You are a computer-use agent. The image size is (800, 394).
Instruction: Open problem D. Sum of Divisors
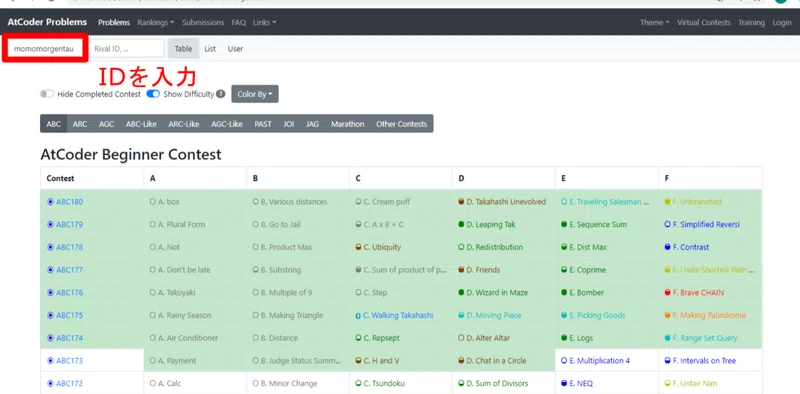point(497,383)
